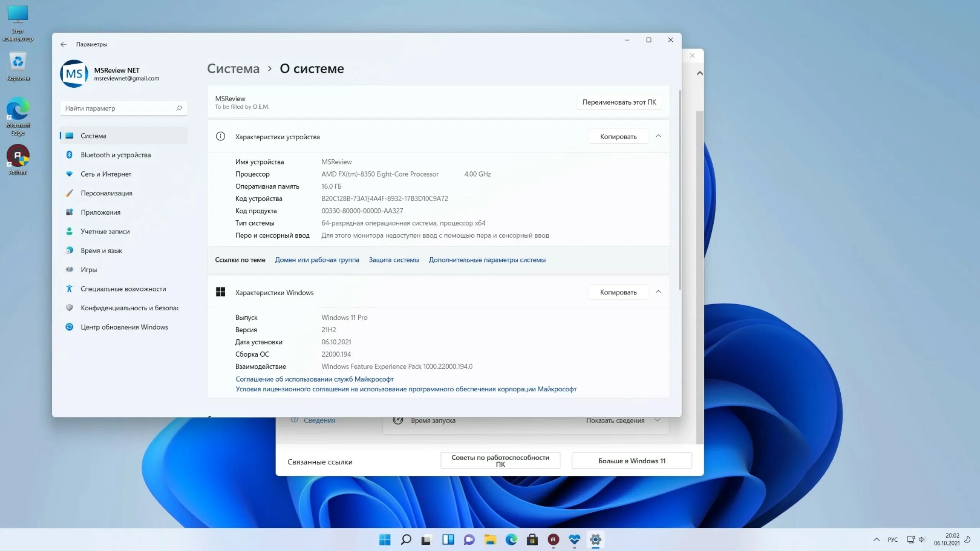This screenshot has width=980, height=551.
Task: Open Microsoft Store on taskbar
Action: tap(532, 540)
